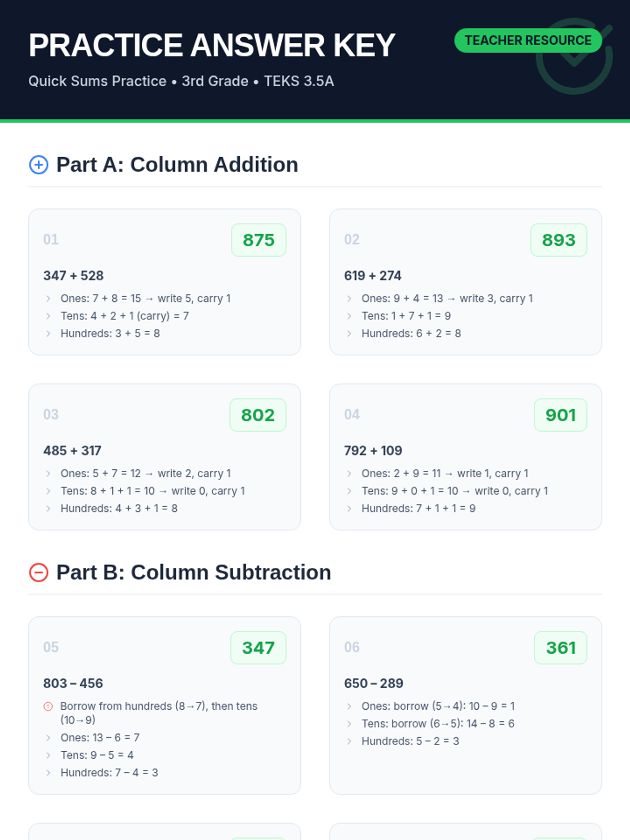Click the chevron beside "Hundreds: 6 + 2 = 8"
This screenshot has width=630, height=840.
coord(349,334)
